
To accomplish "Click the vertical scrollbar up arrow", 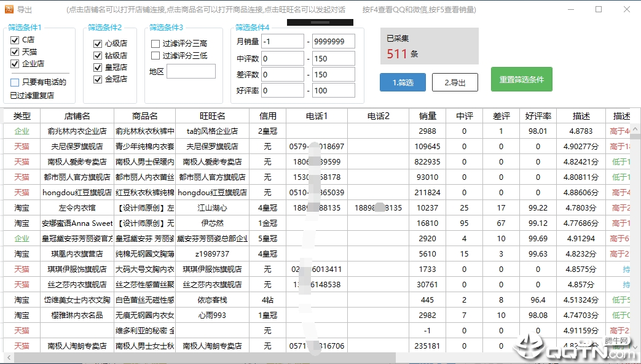I will [635, 129].
